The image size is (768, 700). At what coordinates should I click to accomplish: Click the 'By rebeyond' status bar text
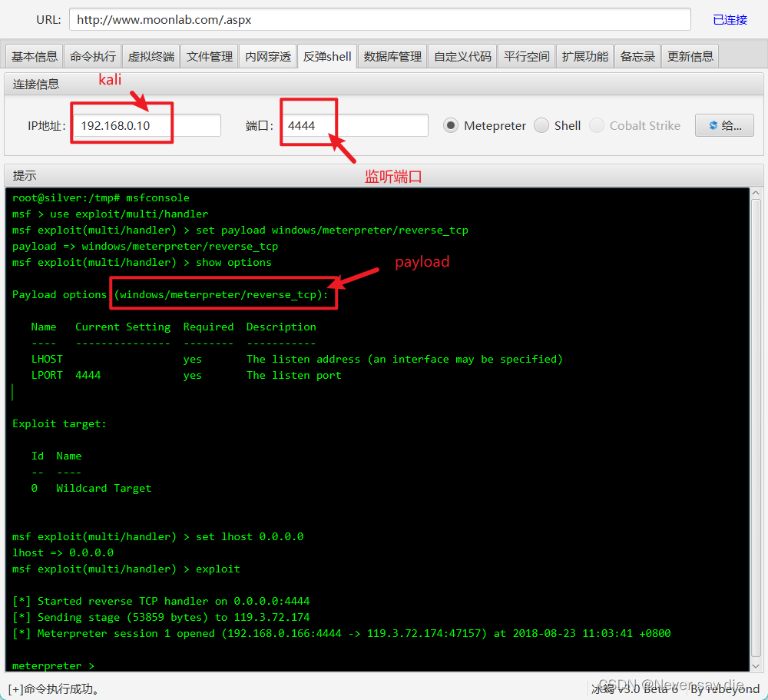coord(724,688)
